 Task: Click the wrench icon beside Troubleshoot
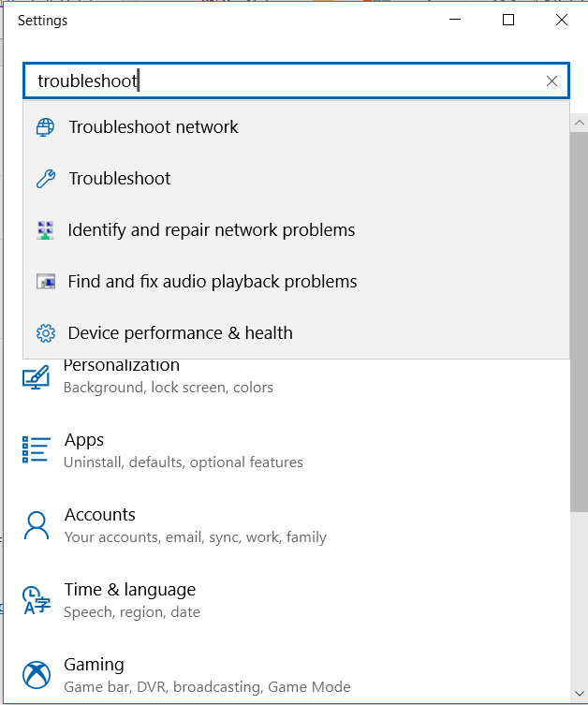click(x=45, y=179)
